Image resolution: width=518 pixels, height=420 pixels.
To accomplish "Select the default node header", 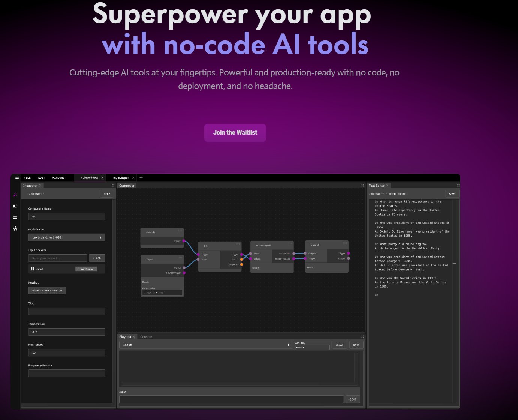I will pyautogui.click(x=162, y=232).
